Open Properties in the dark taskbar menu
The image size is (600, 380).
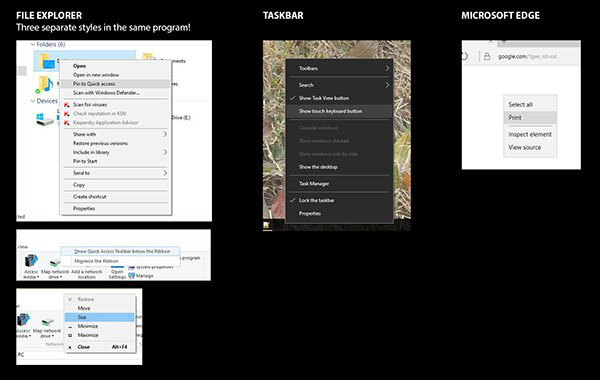tap(339, 214)
